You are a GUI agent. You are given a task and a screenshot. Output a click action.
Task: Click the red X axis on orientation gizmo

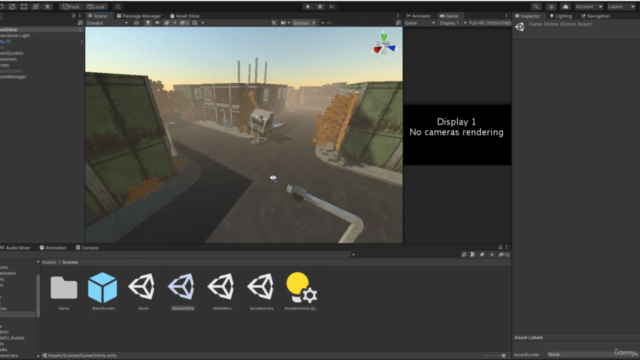pyautogui.click(x=377, y=49)
